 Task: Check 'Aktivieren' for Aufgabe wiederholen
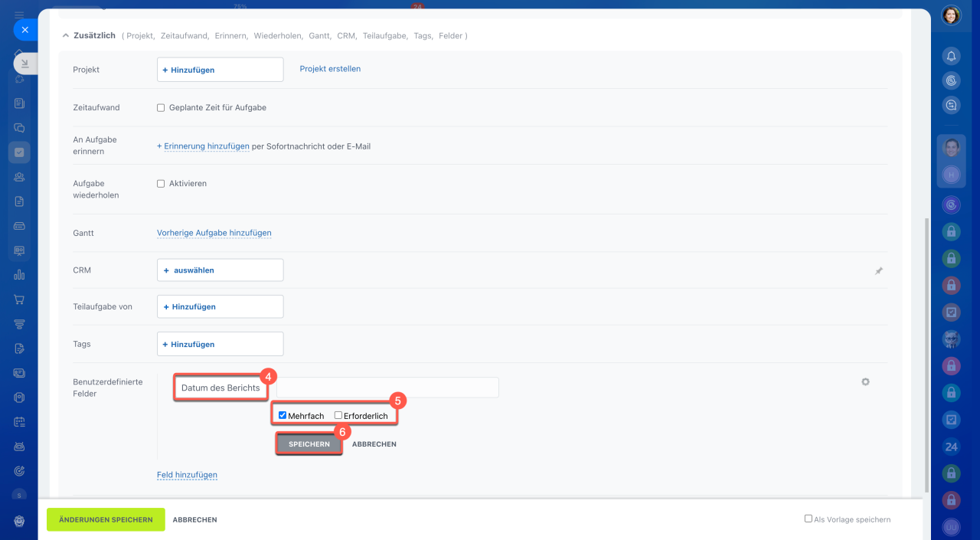(161, 184)
